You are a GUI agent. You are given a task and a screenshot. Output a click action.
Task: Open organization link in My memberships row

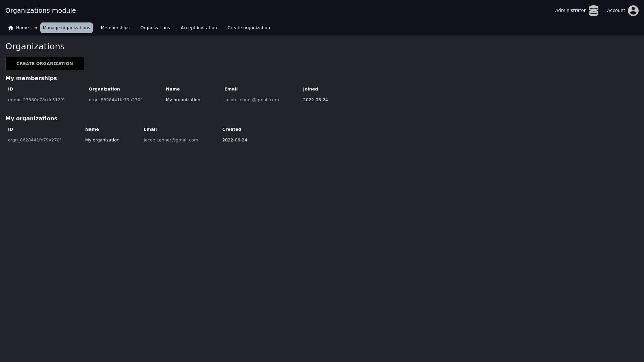pyautogui.click(x=115, y=100)
